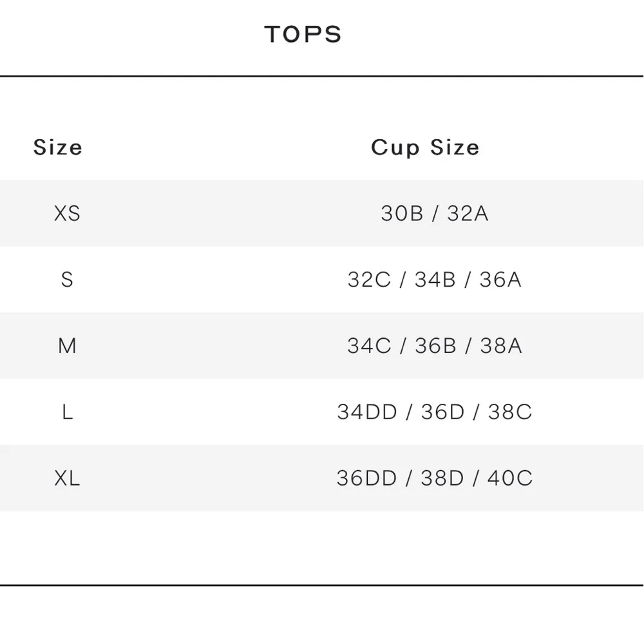Image resolution: width=644 pixels, height=644 pixels.
Task: Select the 32A cup size value
Action: coord(468,213)
